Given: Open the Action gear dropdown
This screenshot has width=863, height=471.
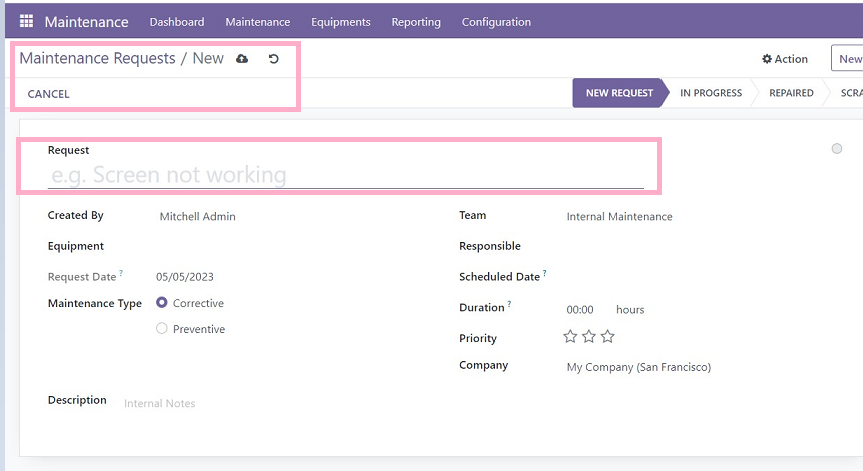Looking at the screenshot, I should (x=785, y=59).
